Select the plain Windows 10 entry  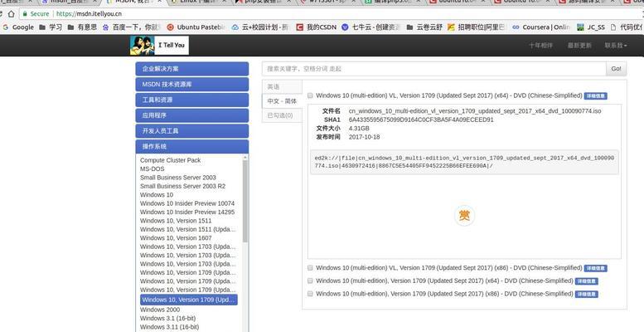pos(157,194)
